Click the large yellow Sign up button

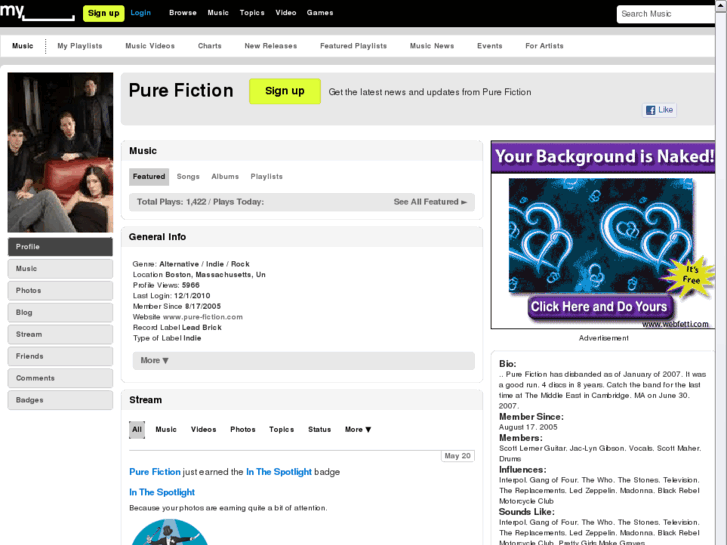(285, 91)
